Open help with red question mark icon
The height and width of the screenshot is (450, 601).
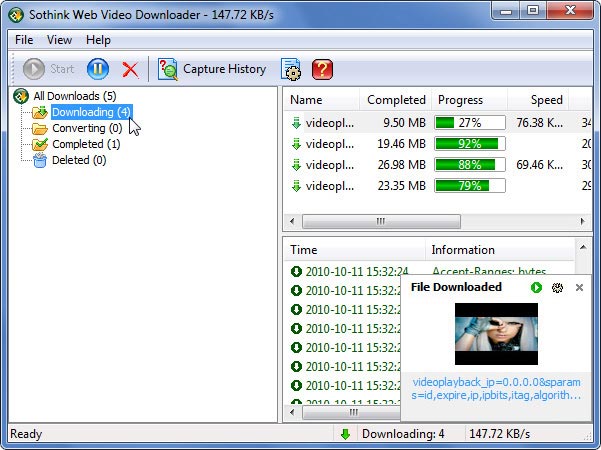click(x=322, y=69)
